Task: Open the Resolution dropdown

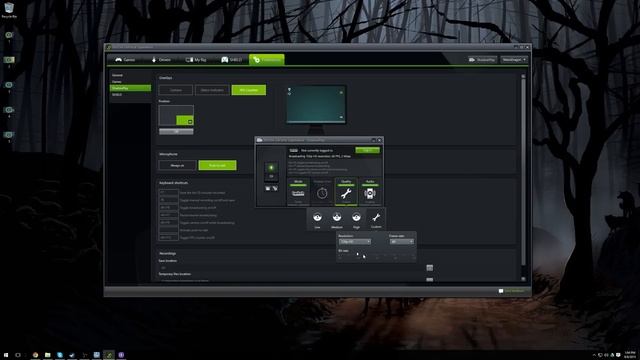Action: tap(355, 242)
